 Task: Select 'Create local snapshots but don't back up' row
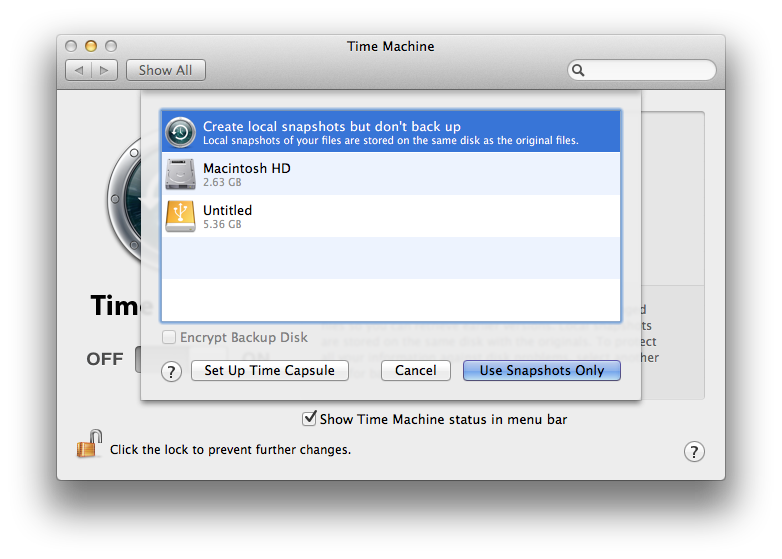pos(391,132)
